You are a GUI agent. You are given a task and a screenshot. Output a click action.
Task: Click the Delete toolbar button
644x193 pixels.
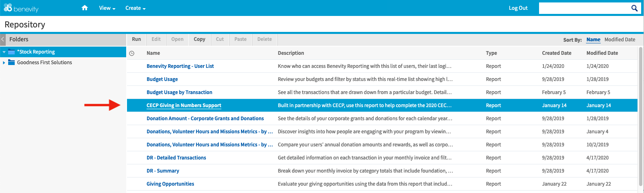(265, 39)
